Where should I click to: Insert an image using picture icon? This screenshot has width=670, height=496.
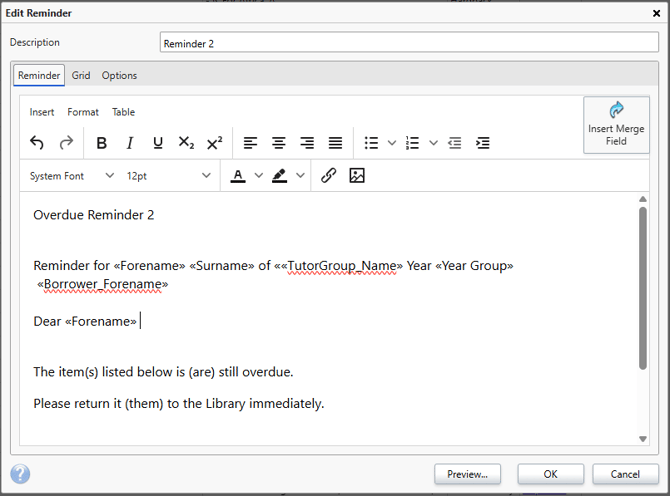coord(357,176)
